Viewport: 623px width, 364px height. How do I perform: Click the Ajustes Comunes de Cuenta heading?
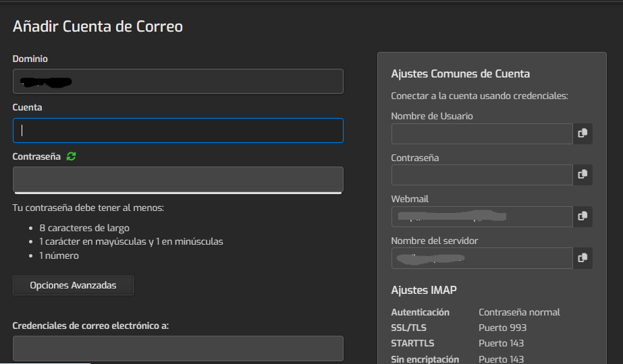[460, 74]
